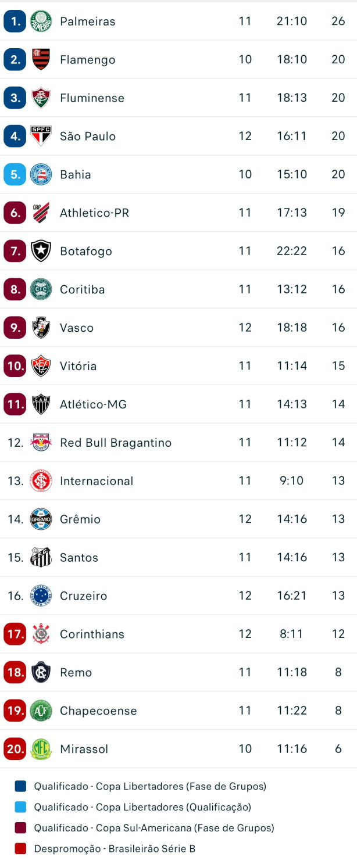Click the red Despromoção legend square
Screen dimensions: 357x868
pos(20,849)
